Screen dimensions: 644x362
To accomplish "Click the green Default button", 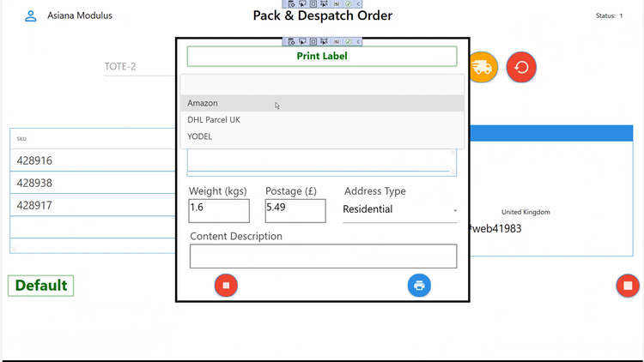I will pos(40,286).
